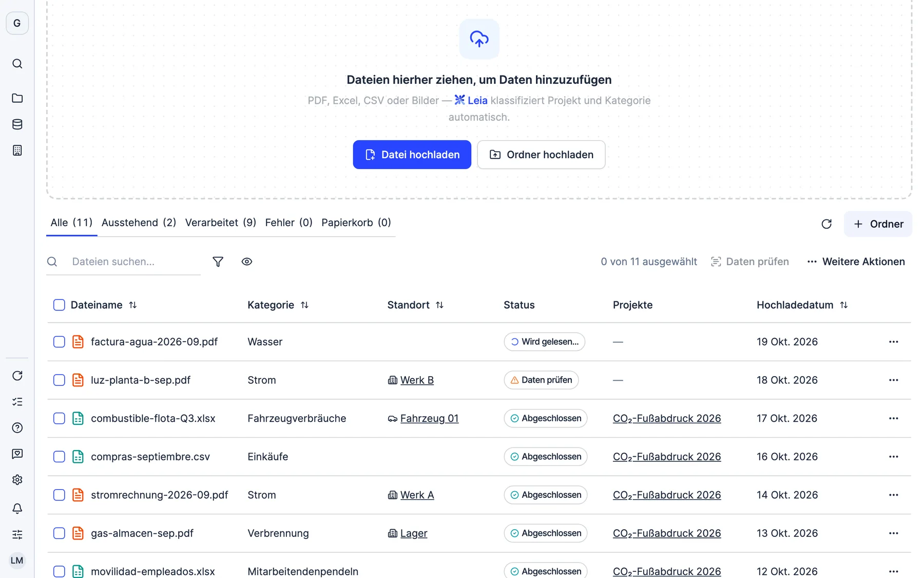
Task: Click the refresh icon beside the Ordner button
Action: click(x=826, y=224)
